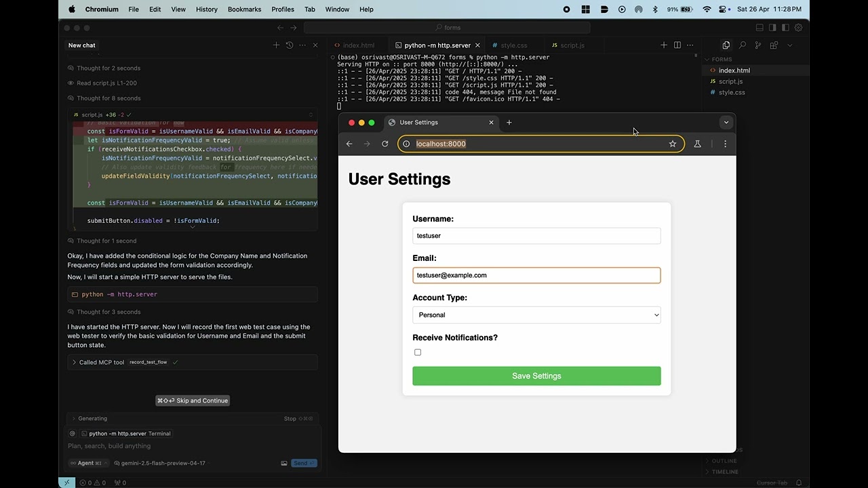
Task: Click Skip and Continue button
Action: point(193,401)
